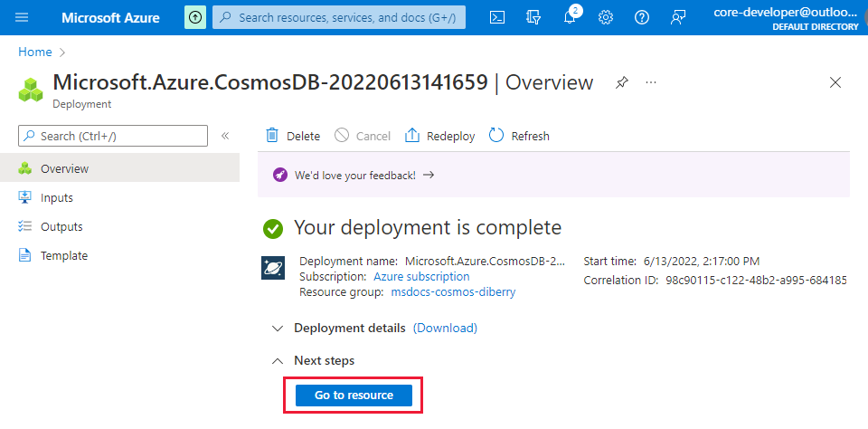
Task: Click the upgrade arrow icon beside search
Action: tap(194, 17)
